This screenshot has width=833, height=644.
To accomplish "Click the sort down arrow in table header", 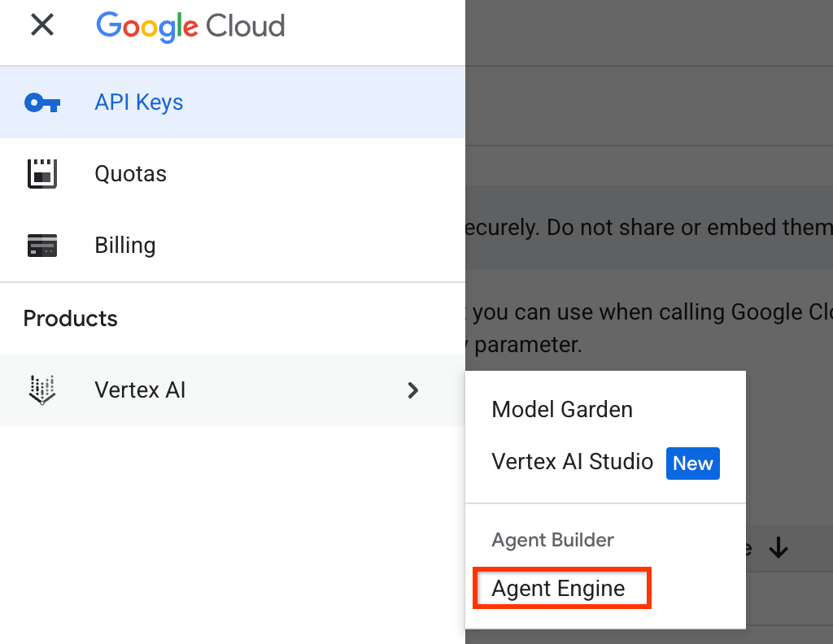I will pos(778,548).
